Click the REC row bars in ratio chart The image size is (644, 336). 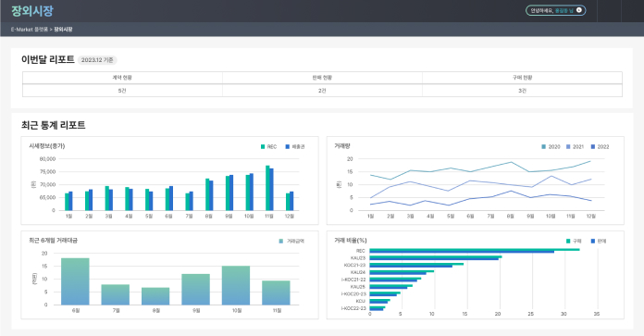coord(475,251)
